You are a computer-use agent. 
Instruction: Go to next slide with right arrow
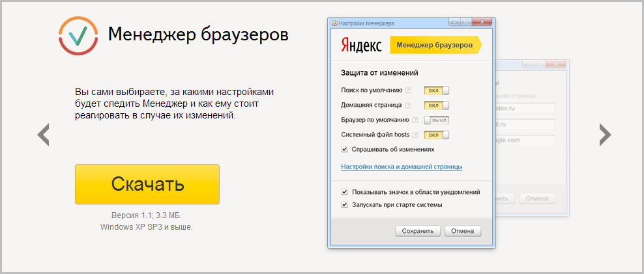click(x=605, y=135)
